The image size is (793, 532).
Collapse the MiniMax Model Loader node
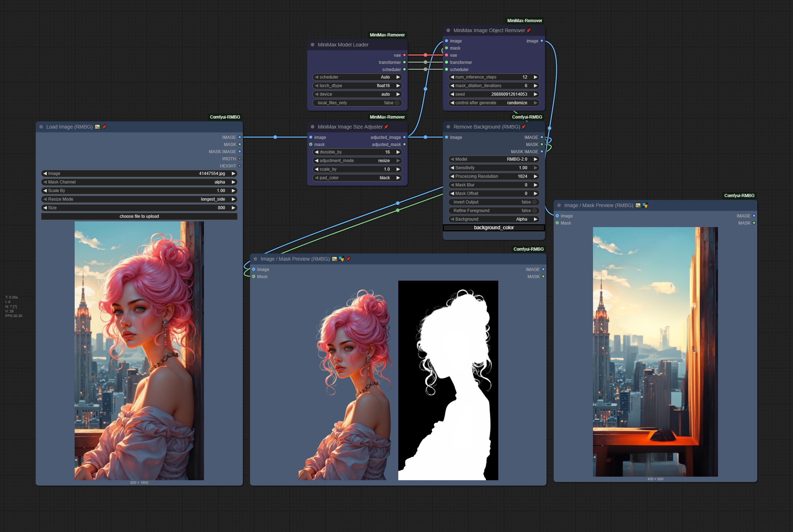pyautogui.click(x=313, y=45)
